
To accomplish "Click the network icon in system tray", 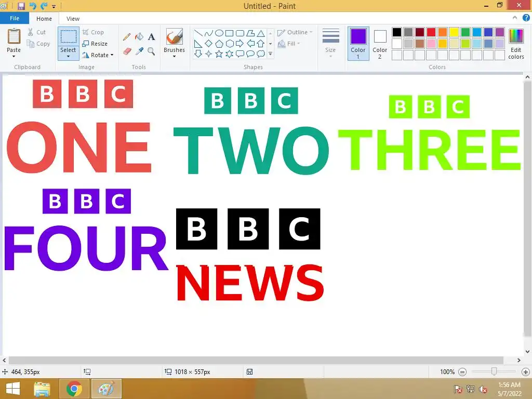I will [471, 389].
